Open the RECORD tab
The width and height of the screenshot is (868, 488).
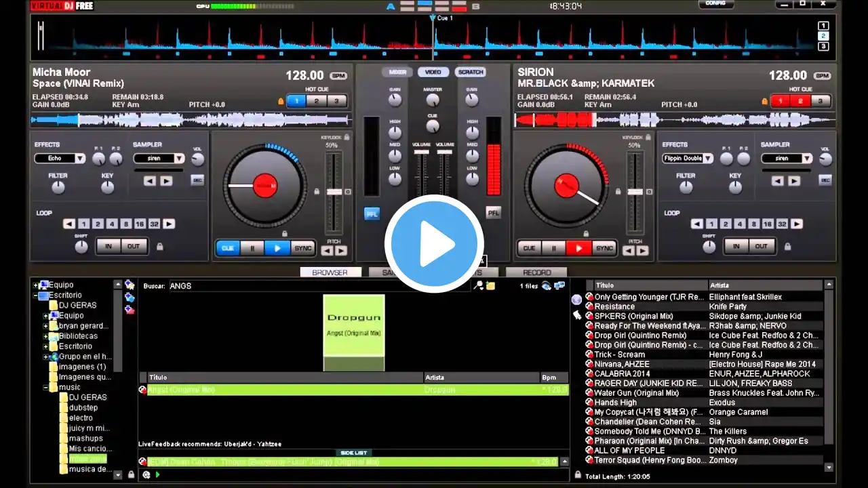click(x=537, y=272)
